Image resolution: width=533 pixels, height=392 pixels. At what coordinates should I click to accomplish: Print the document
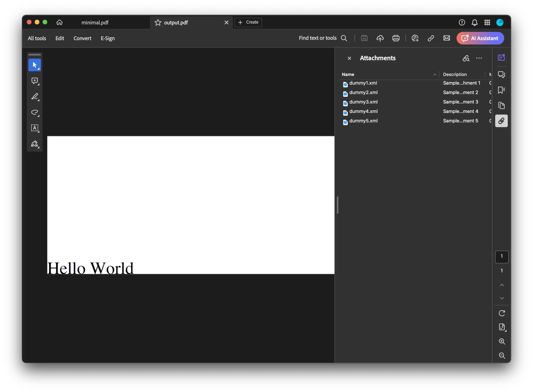(x=396, y=38)
